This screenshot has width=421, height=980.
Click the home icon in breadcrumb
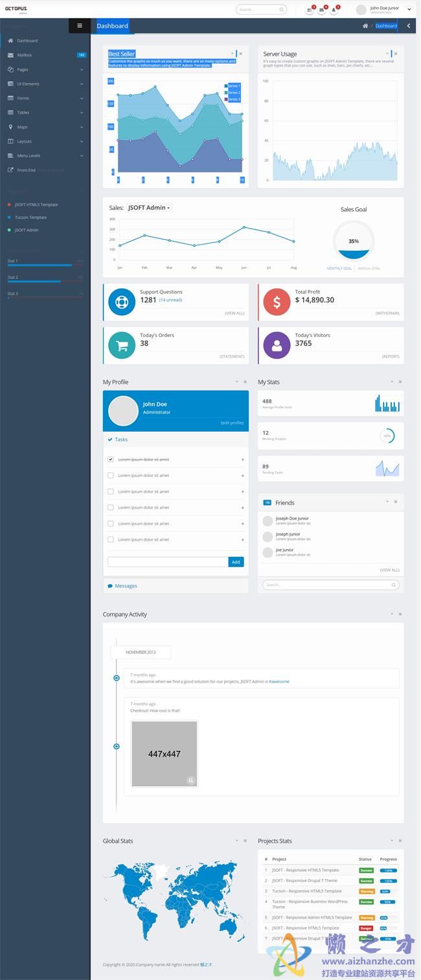coord(365,26)
